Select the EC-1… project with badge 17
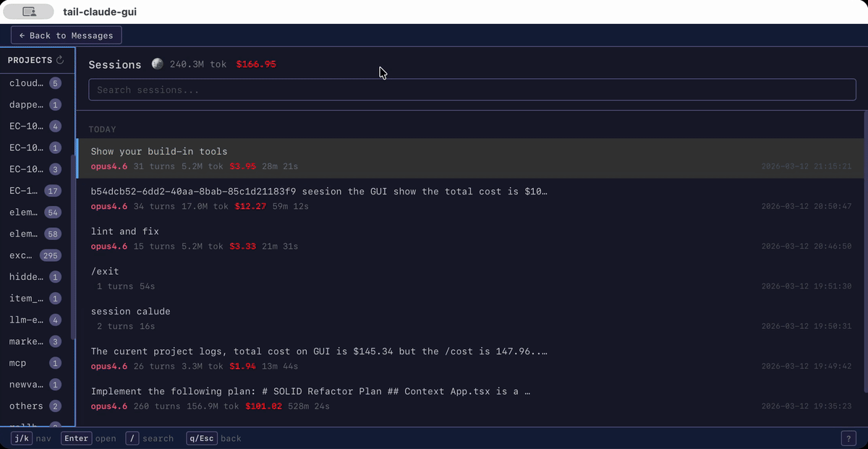This screenshot has height=449, width=868. (36, 191)
